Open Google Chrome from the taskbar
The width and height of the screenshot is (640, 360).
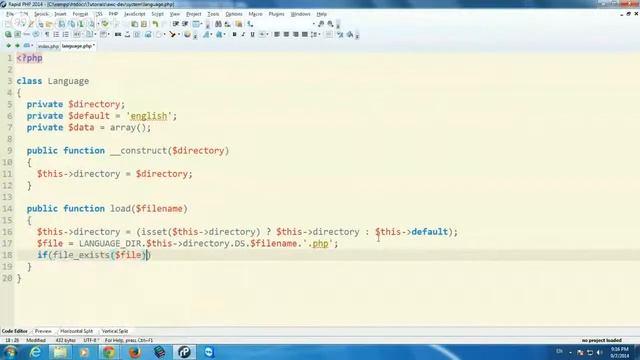(x=109, y=352)
